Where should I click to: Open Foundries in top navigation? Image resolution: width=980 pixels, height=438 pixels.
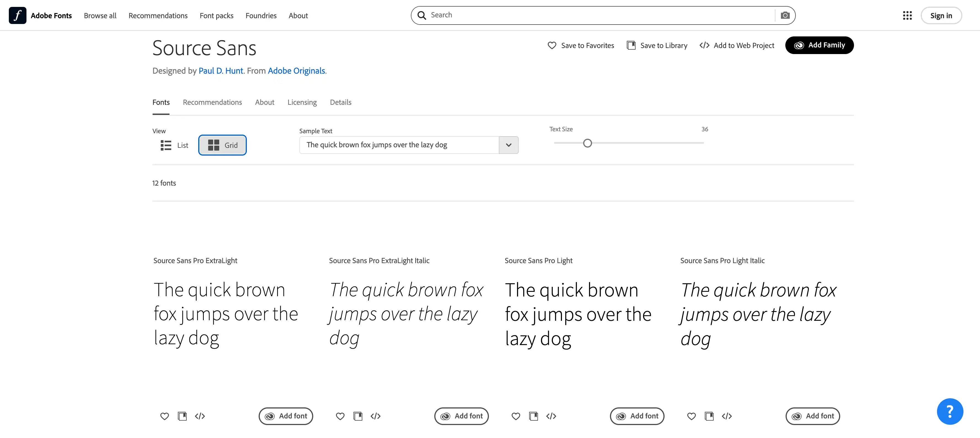pos(261,16)
